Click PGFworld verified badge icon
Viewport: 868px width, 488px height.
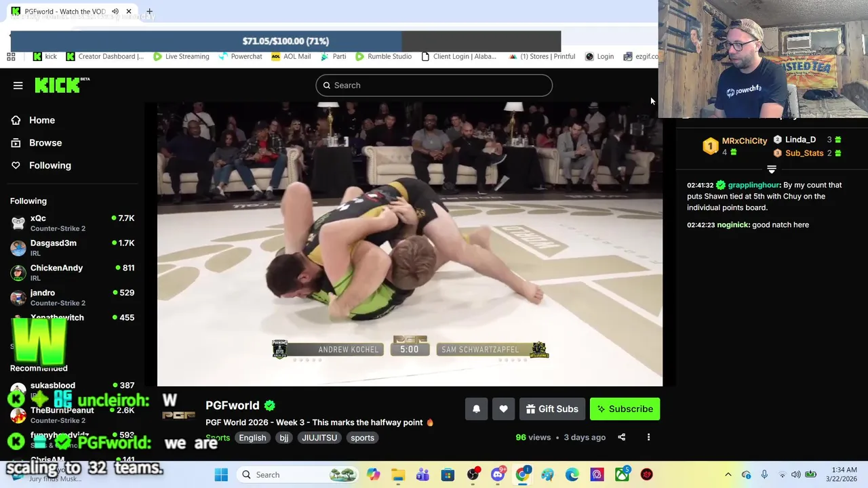point(270,405)
